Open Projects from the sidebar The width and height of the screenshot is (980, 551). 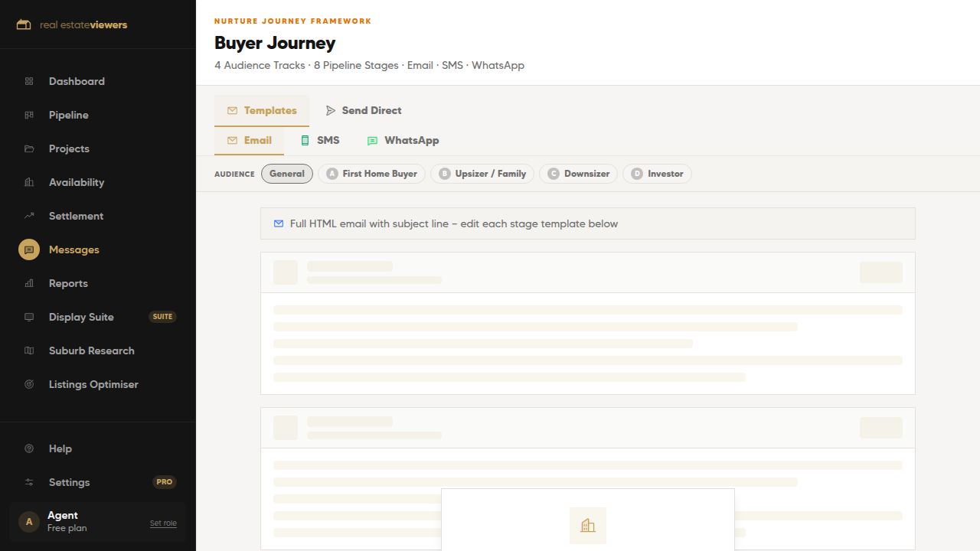coord(98,148)
